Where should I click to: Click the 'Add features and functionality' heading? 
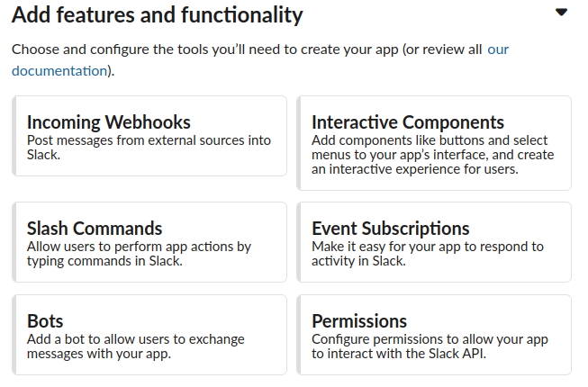(157, 15)
